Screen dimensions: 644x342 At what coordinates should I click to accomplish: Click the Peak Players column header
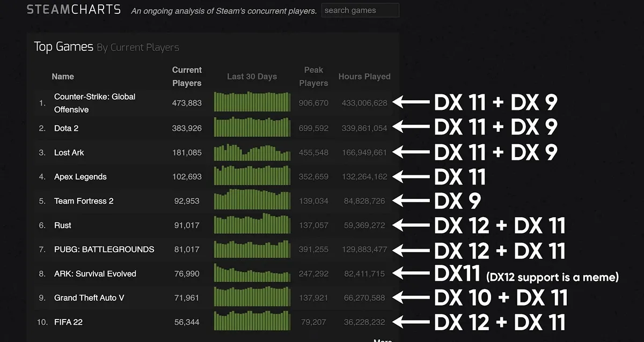(313, 77)
